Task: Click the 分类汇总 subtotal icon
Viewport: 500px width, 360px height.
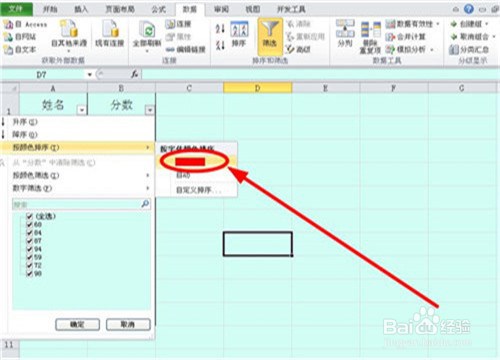Action: pyautogui.click(x=454, y=50)
